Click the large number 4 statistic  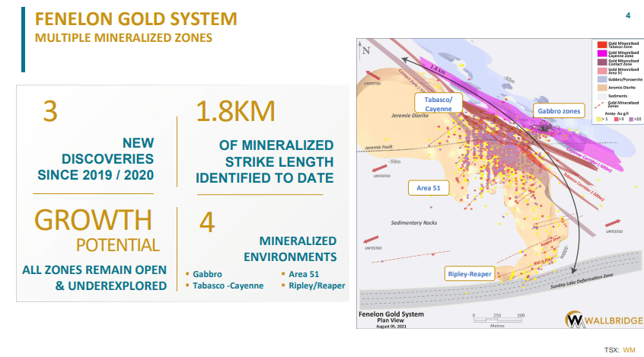tap(207, 222)
